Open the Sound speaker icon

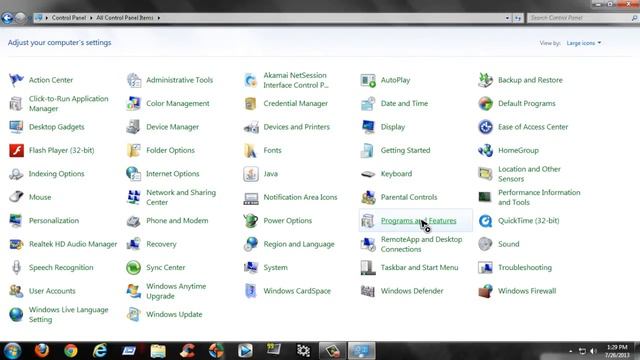coord(485,244)
